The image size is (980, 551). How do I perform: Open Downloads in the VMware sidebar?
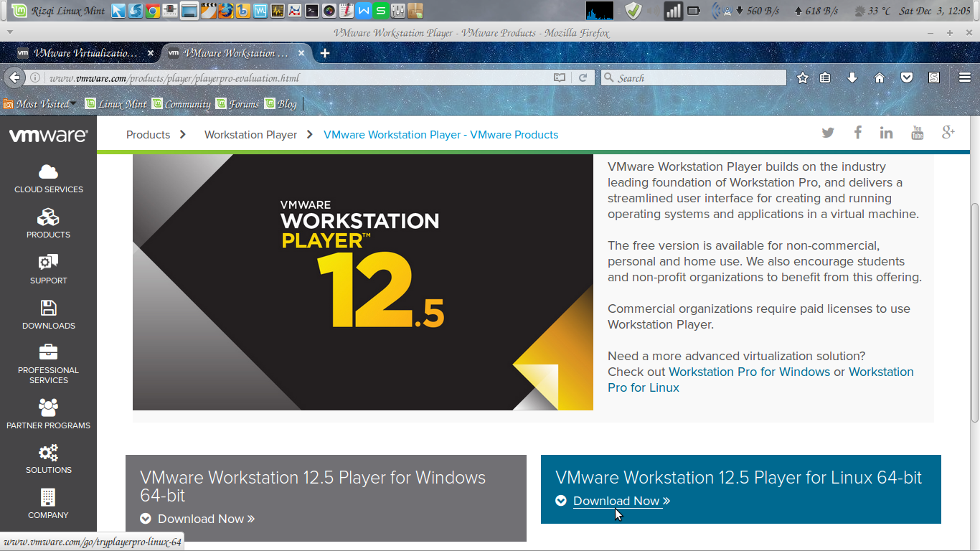(x=48, y=314)
